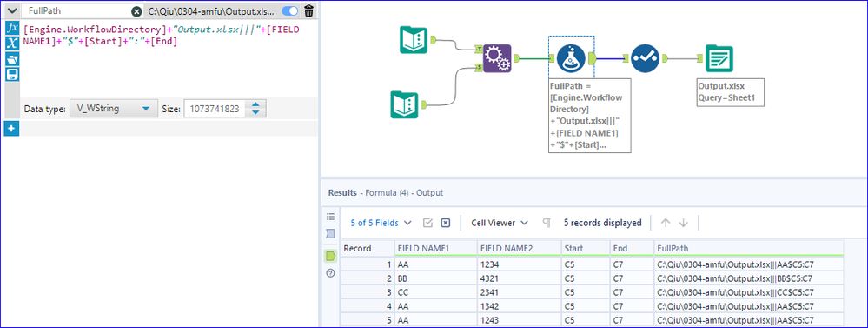
Task: Click the FIELD NAME2 column header
Action: pyautogui.click(x=520, y=248)
